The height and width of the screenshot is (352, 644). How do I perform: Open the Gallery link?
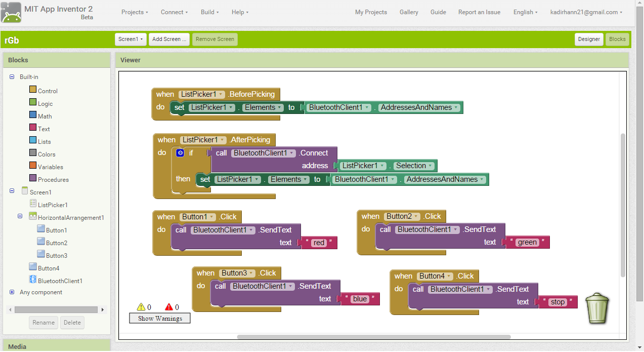(x=409, y=12)
